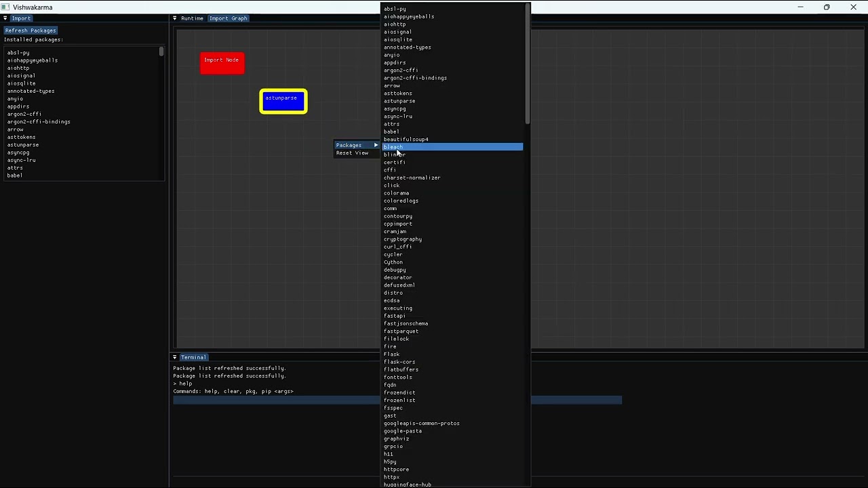Select annotated-types in packages submenu
The width and height of the screenshot is (868, 488).
pyautogui.click(x=452, y=47)
